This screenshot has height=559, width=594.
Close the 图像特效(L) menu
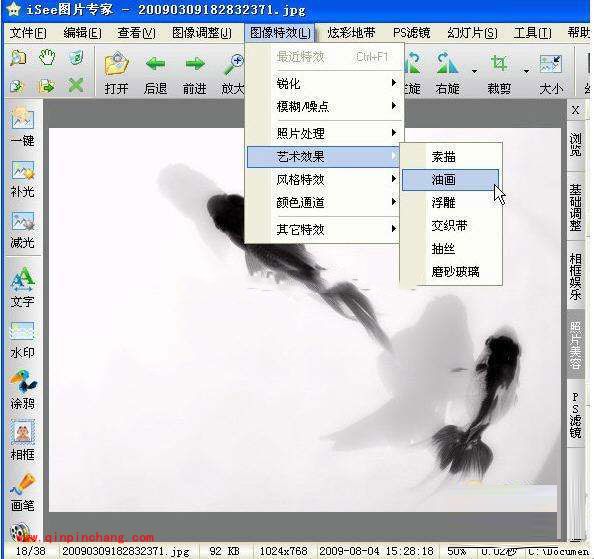[280, 33]
